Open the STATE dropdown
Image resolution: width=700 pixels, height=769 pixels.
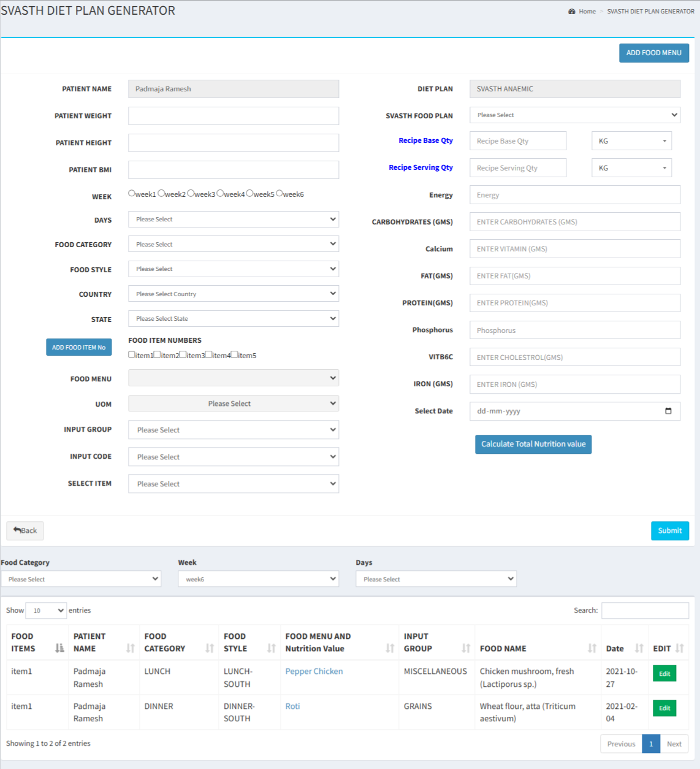(234, 318)
